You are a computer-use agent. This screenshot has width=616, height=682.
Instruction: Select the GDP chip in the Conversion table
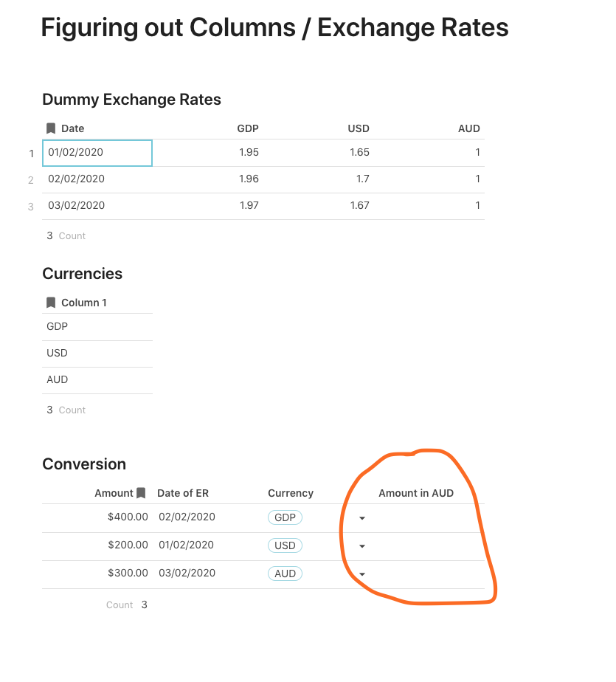(285, 517)
